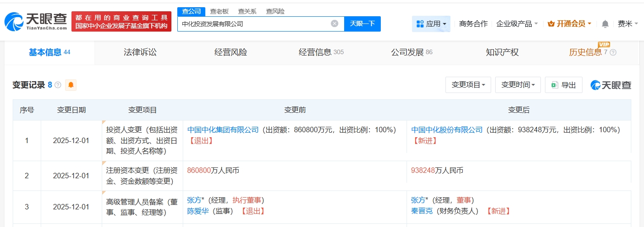Image resolution: width=644 pixels, height=227 pixels.
Task: Click the orange bell beside 变更记录
Action: (71, 85)
